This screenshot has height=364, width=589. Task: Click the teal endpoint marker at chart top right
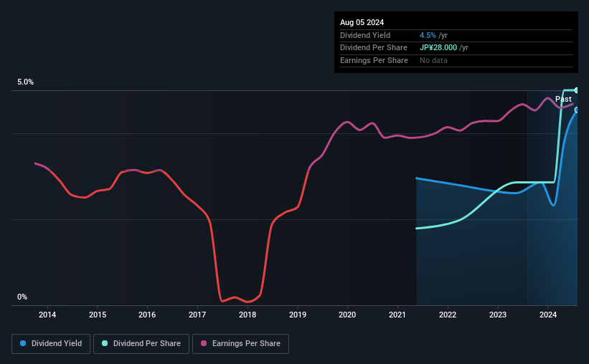(577, 90)
